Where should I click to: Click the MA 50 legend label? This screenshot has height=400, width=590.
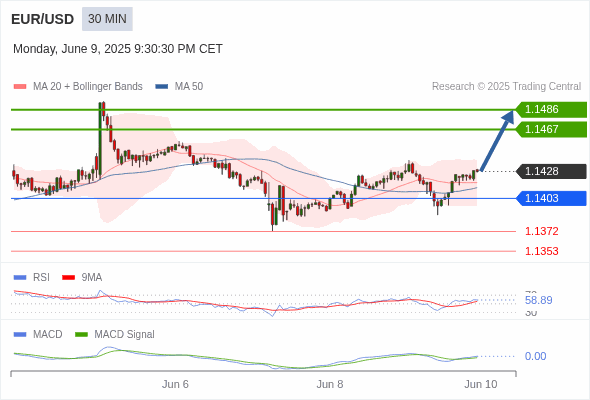tap(189, 87)
